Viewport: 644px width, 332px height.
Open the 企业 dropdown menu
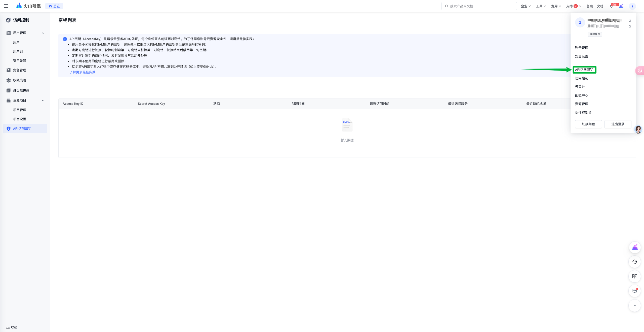(526, 6)
